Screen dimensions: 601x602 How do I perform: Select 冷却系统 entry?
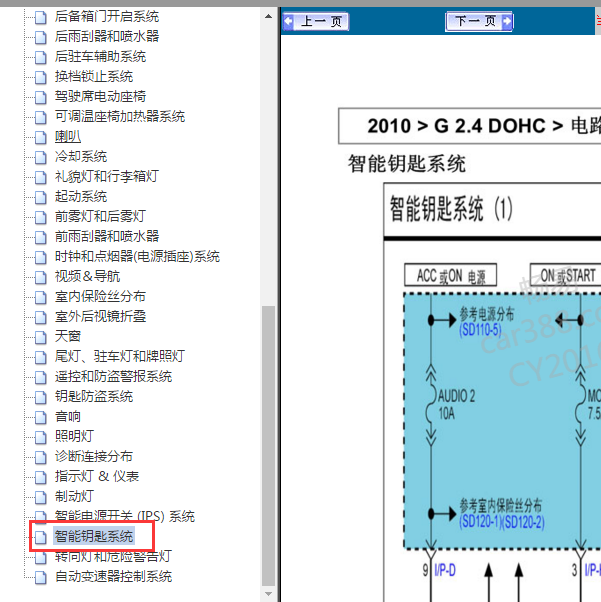coord(80,156)
